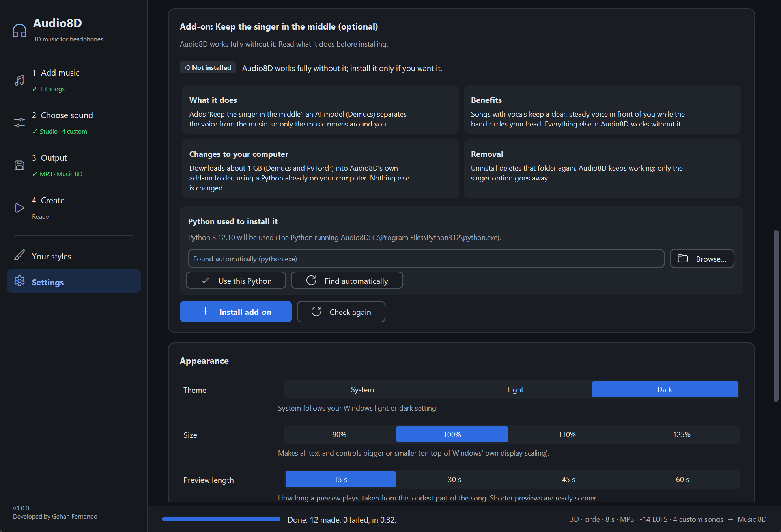
Task: Select the Light theme option
Action: point(515,389)
